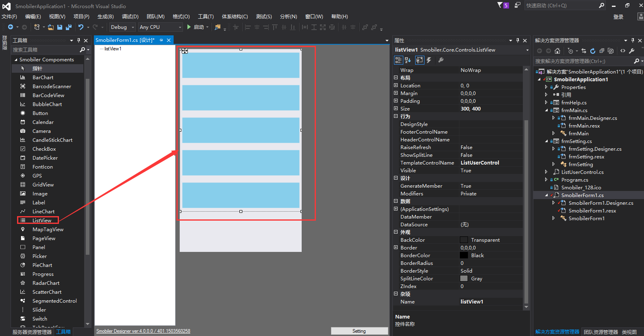Click the 登录 sign-in link
This screenshot has width=644, height=336.
pos(618,17)
